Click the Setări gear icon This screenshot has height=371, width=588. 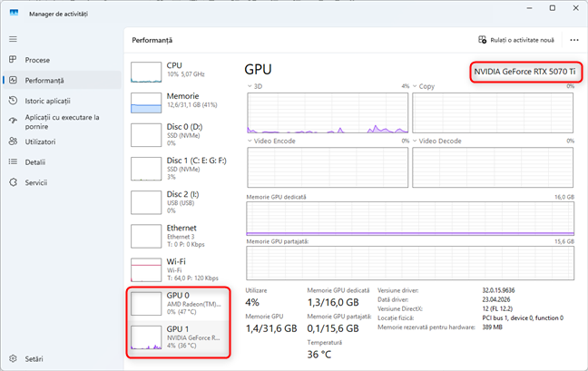(13, 358)
